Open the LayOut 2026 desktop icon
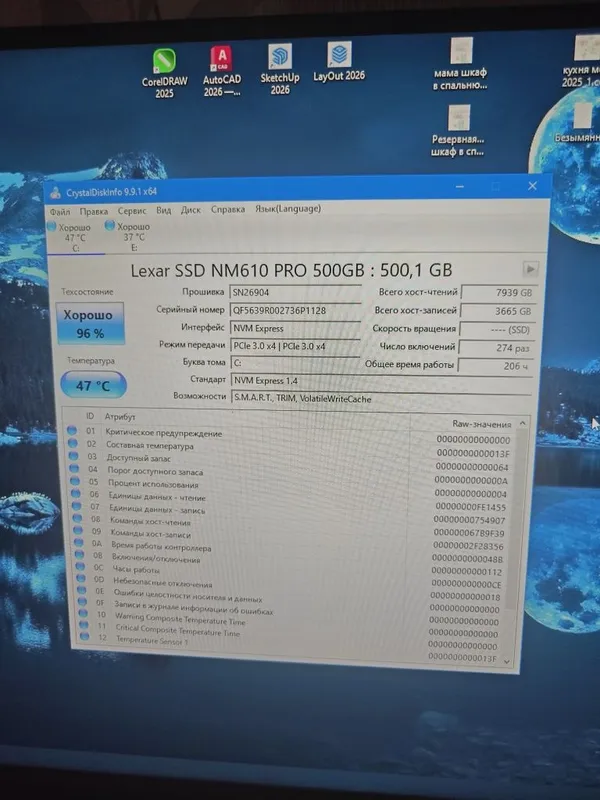 339,61
